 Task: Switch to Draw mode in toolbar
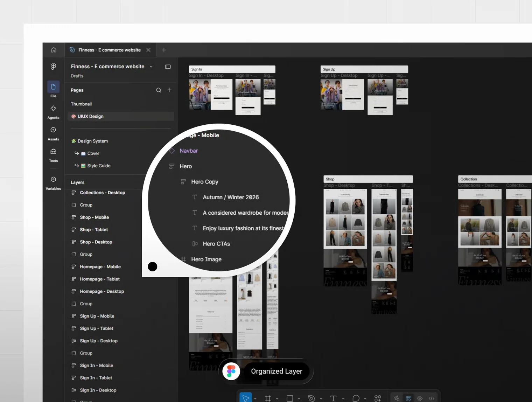click(397, 398)
